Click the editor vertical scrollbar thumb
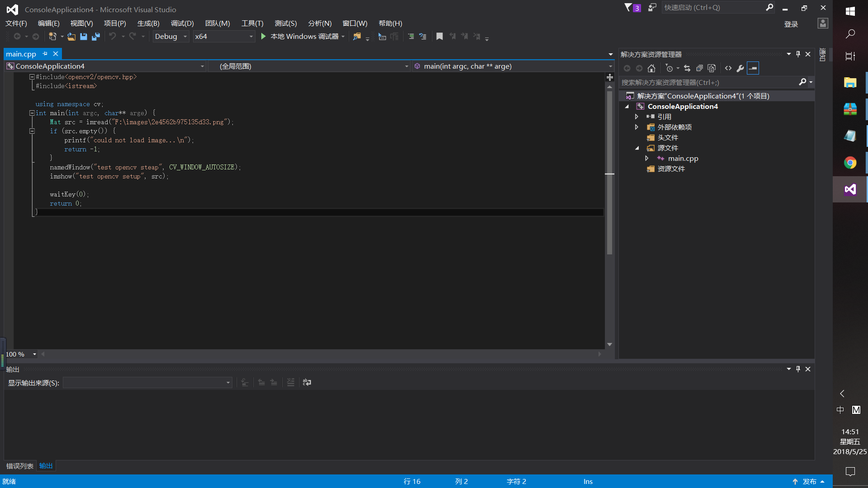The width and height of the screenshot is (868, 488). 610,172
